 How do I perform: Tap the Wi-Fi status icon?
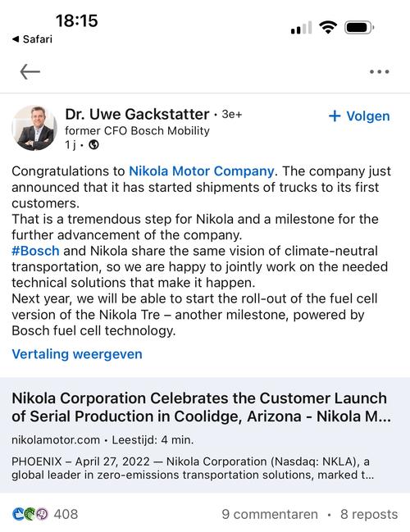(327, 27)
